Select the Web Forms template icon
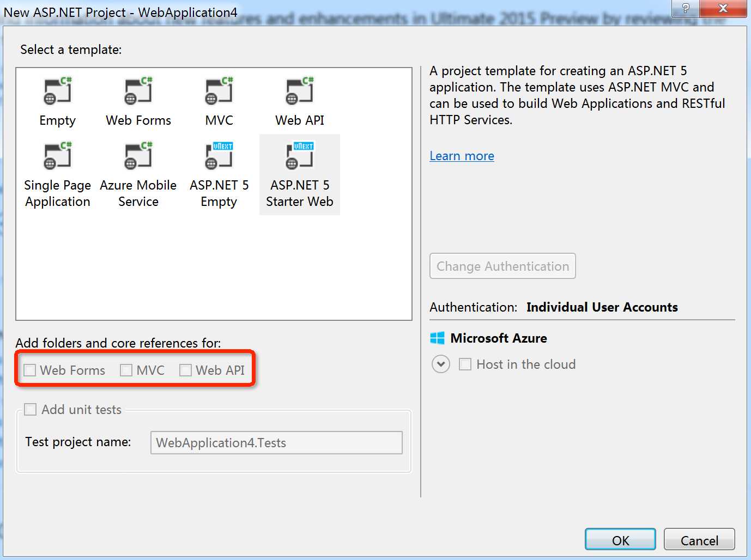Image resolution: width=751 pixels, height=560 pixels. 138,91
